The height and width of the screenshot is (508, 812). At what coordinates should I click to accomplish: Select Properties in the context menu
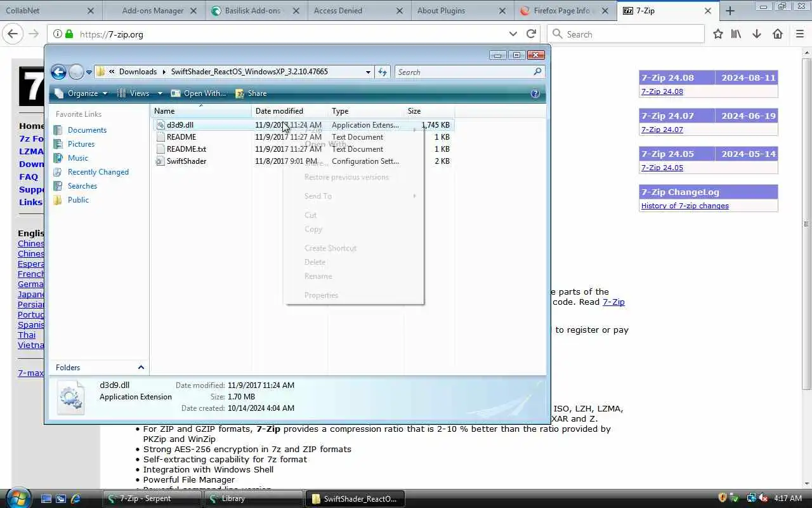pos(321,295)
